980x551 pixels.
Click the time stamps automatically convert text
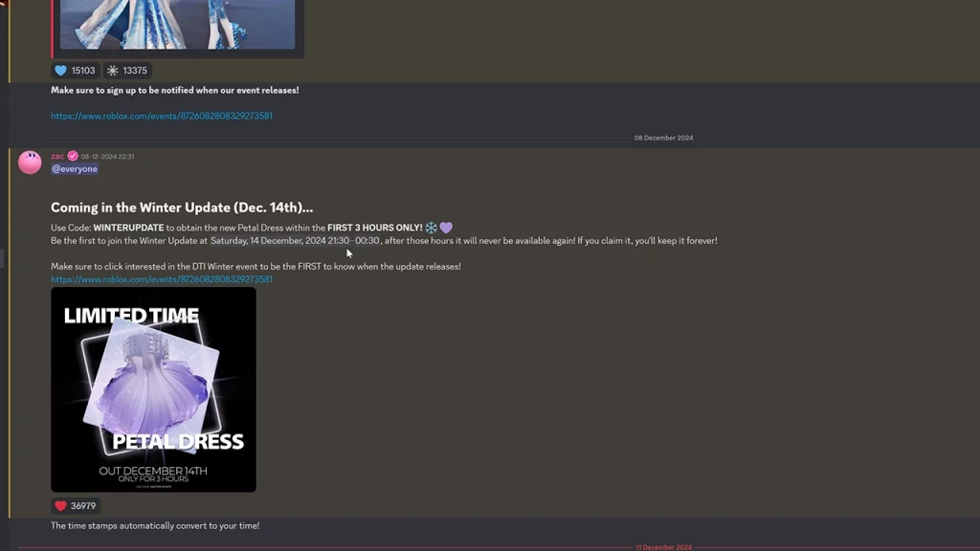[x=155, y=526]
